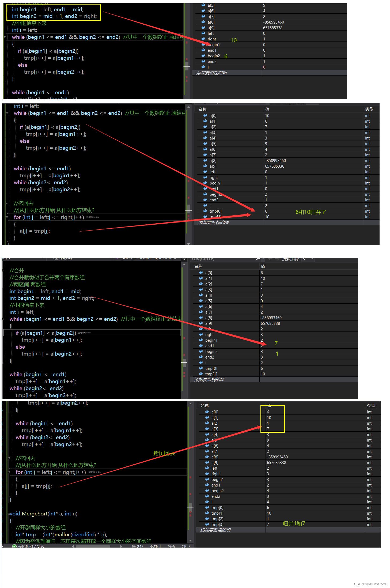Click the second editor's scroll-up arrow
This screenshot has width=390, height=588.
(188, 107)
